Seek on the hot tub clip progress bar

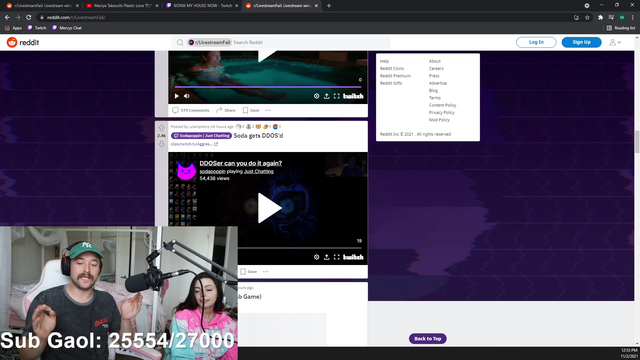click(x=268, y=87)
